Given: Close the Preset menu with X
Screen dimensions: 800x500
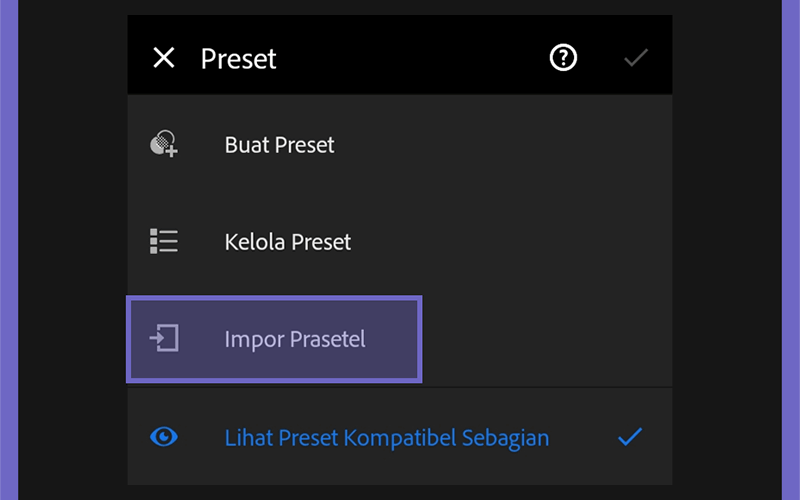Looking at the screenshot, I should coord(164,58).
